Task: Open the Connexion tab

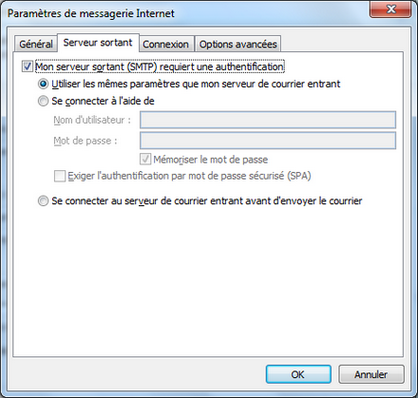Action: tap(166, 44)
